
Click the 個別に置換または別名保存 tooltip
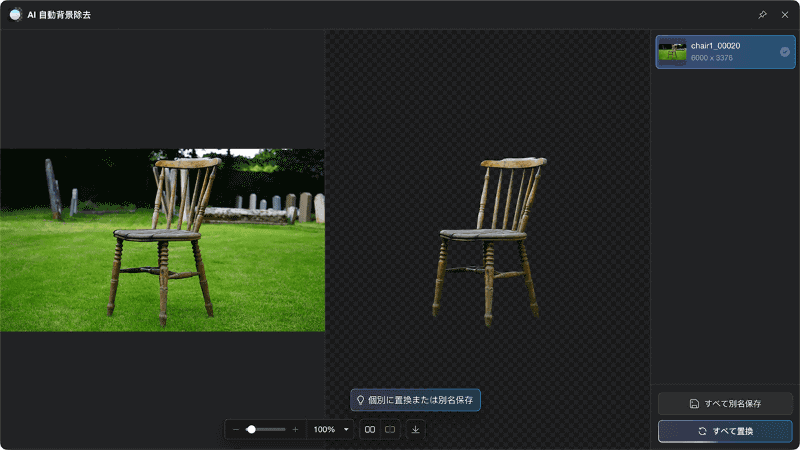(415, 400)
